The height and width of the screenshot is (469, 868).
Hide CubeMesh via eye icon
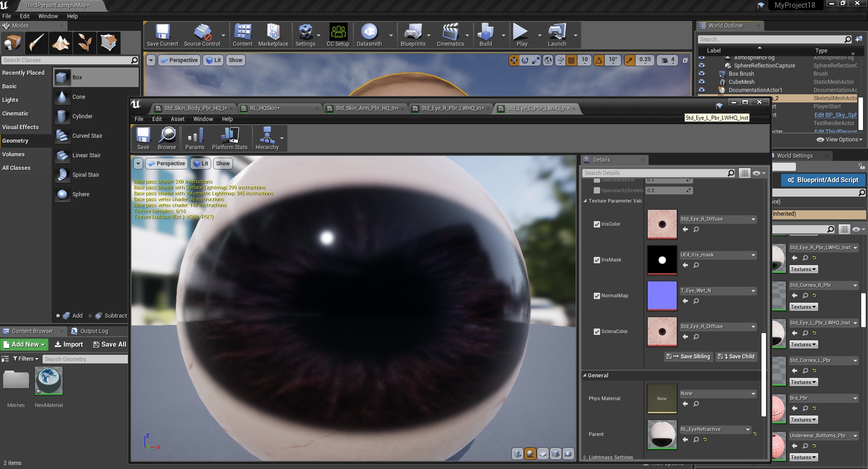[x=702, y=82]
